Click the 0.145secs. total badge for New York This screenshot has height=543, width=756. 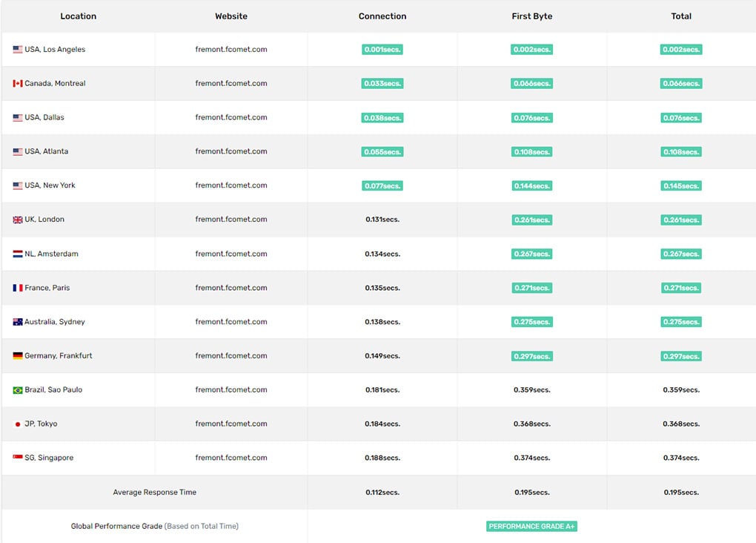coord(681,185)
